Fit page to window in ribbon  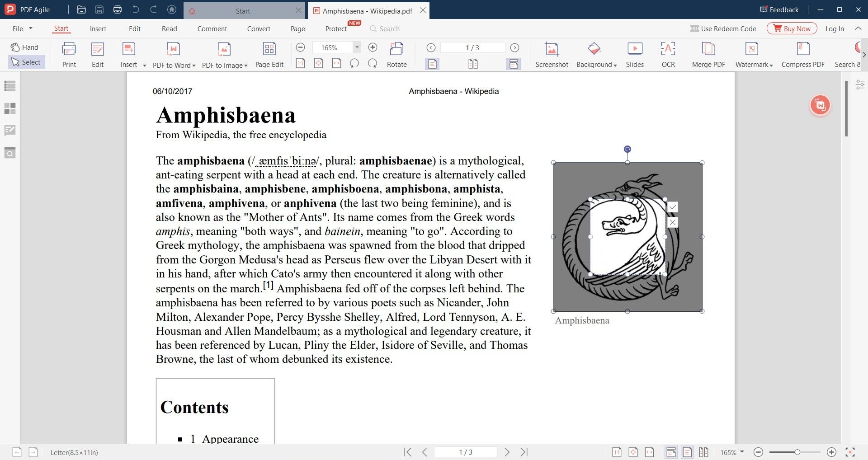tap(318, 63)
